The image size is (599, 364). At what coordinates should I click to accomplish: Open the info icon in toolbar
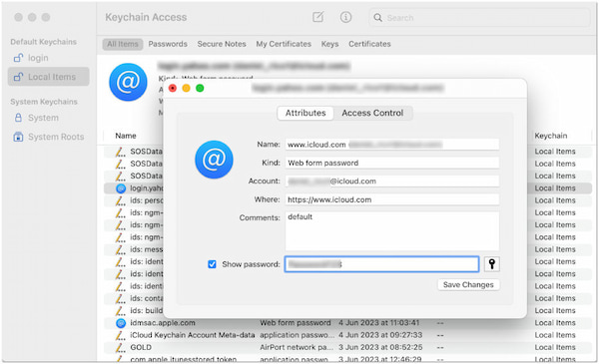click(x=345, y=17)
